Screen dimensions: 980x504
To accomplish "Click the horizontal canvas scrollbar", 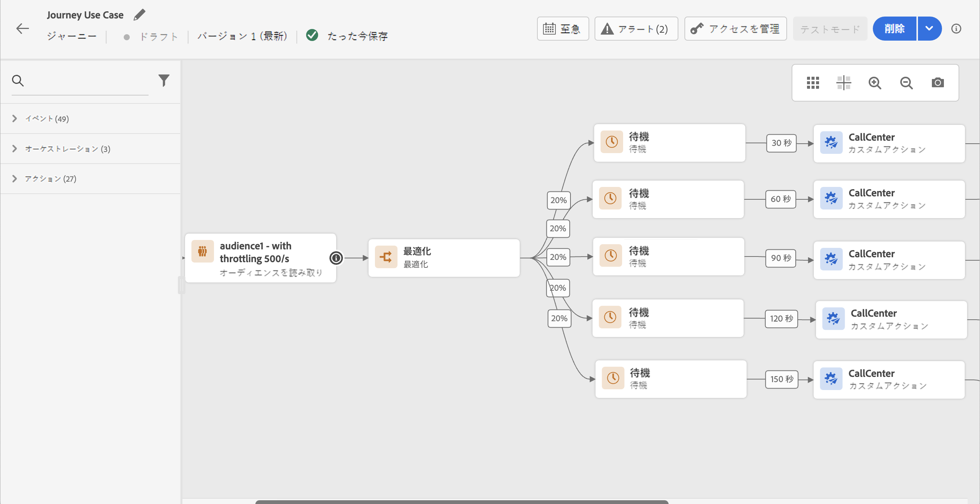I will point(461,502).
